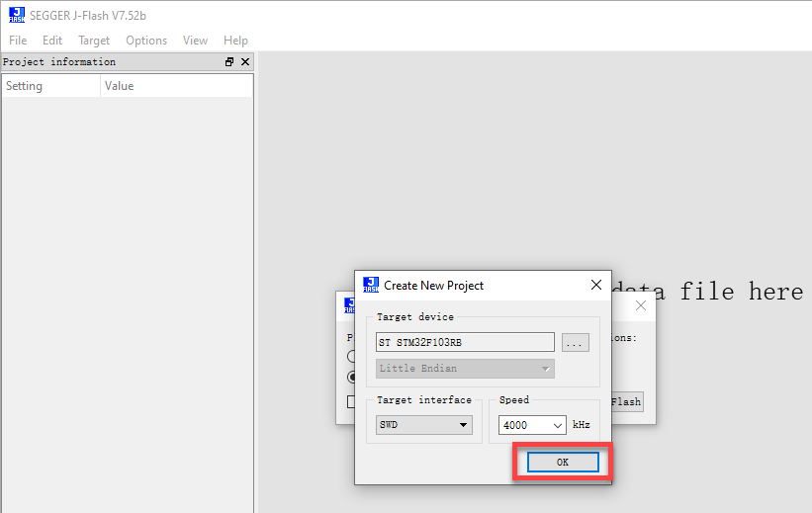Close the background welcome dialog
Screen dimensions: 812x513
tap(641, 305)
